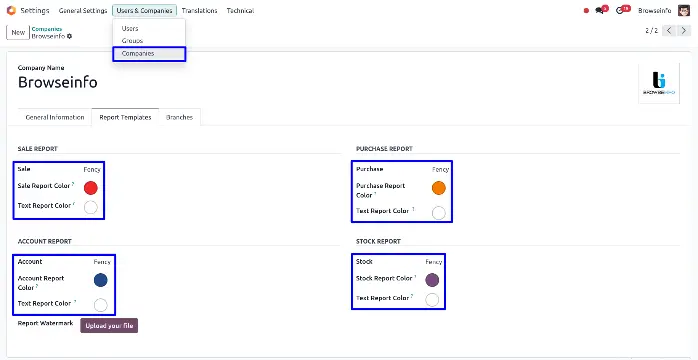Open the messages chat bubble icon
Image resolution: width=698 pixels, height=360 pixels.
click(600, 11)
